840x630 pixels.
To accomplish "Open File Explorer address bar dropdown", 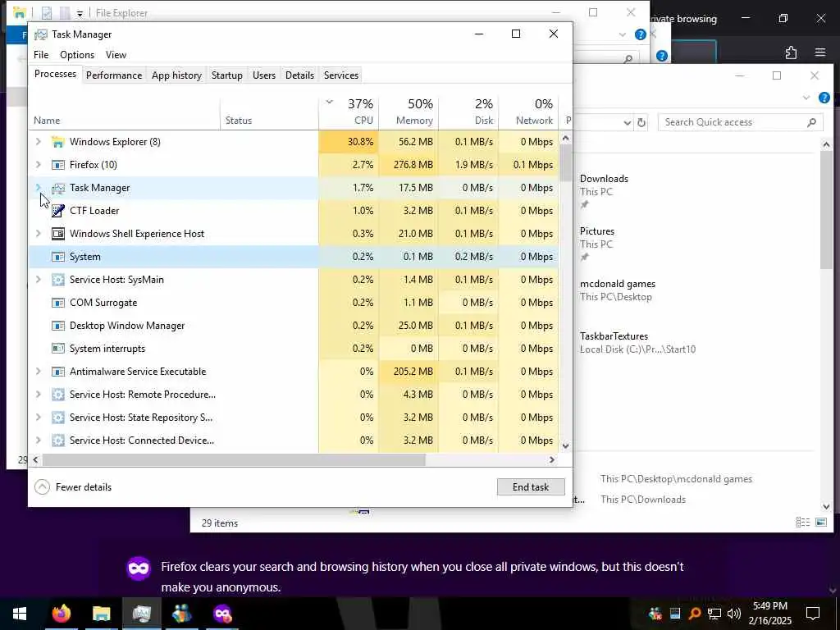I will tap(628, 123).
